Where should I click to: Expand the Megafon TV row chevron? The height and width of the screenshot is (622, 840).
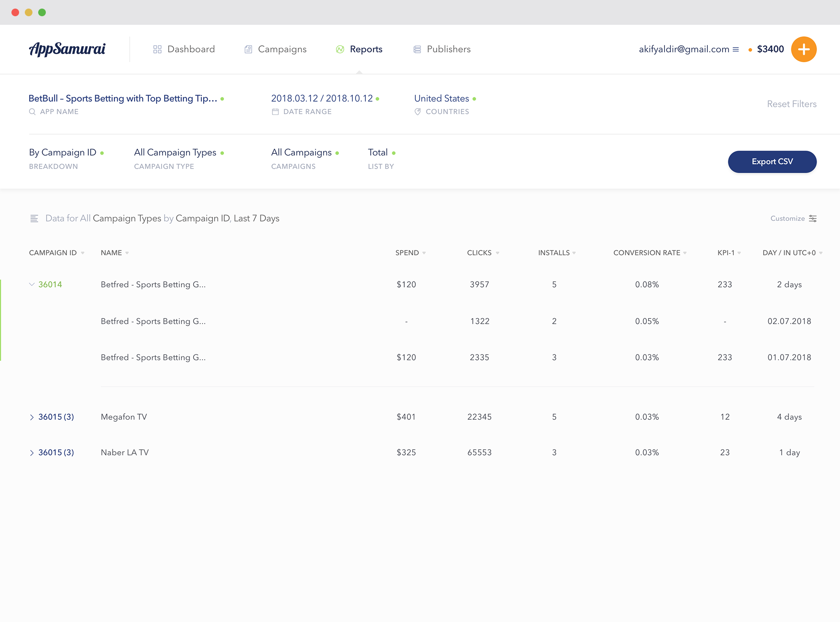[32, 417]
